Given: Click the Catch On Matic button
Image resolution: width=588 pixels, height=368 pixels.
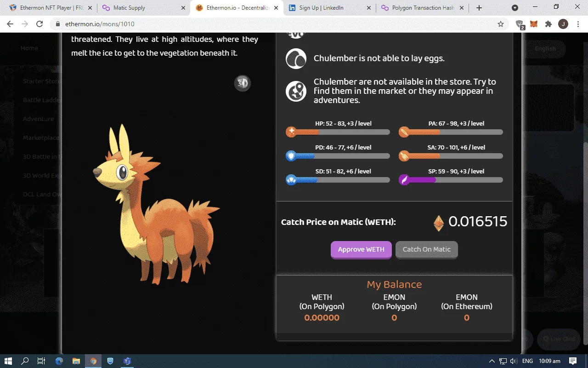Looking at the screenshot, I should (427, 249).
